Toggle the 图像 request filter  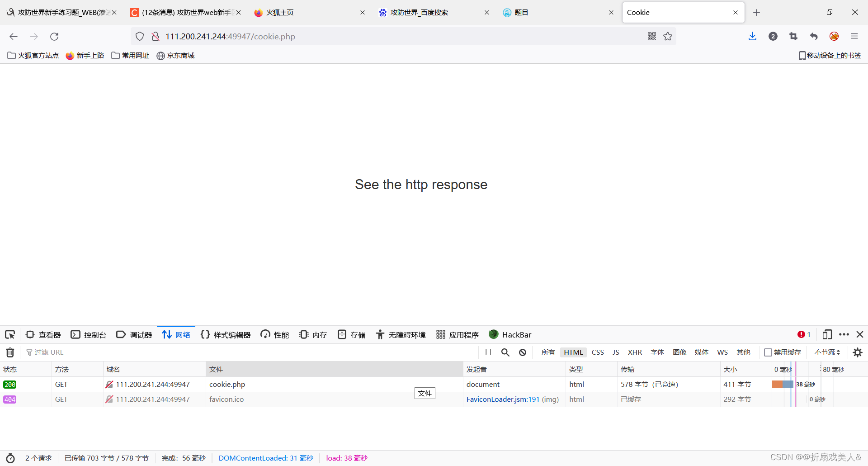tap(679, 352)
